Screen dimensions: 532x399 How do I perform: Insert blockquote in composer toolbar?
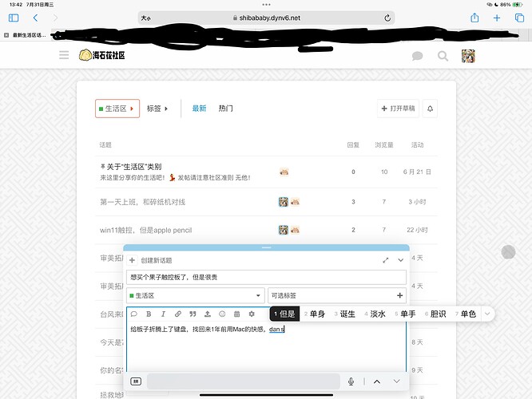coord(193,314)
